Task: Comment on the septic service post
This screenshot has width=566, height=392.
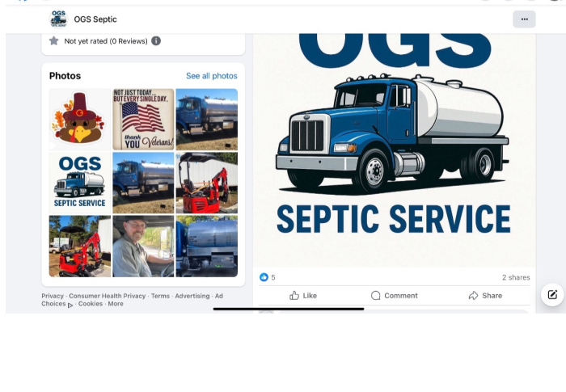Action: [395, 296]
